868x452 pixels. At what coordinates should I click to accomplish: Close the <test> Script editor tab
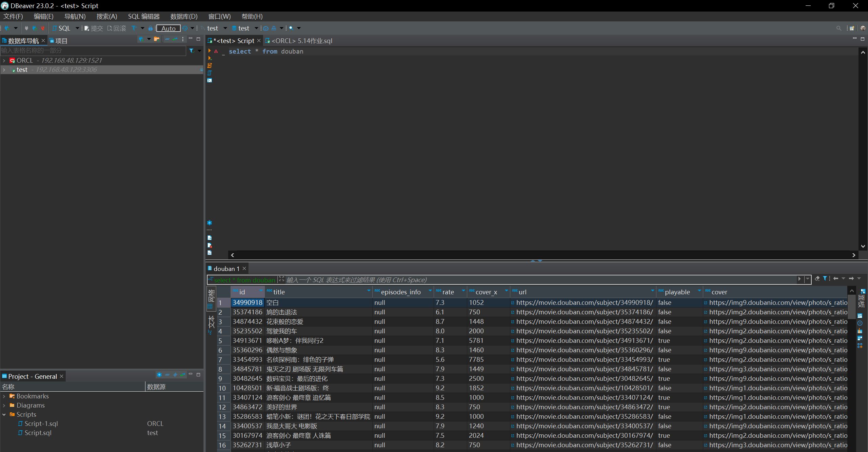click(x=259, y=41)
